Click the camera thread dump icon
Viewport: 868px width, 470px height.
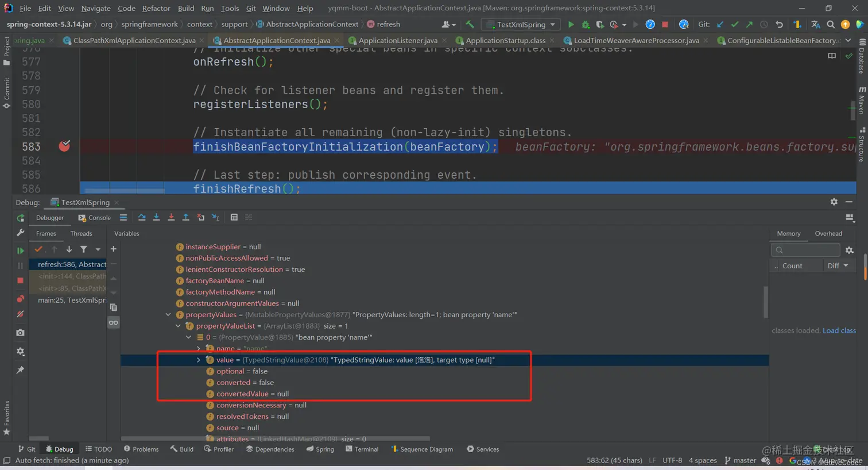[x=20, y=333]
